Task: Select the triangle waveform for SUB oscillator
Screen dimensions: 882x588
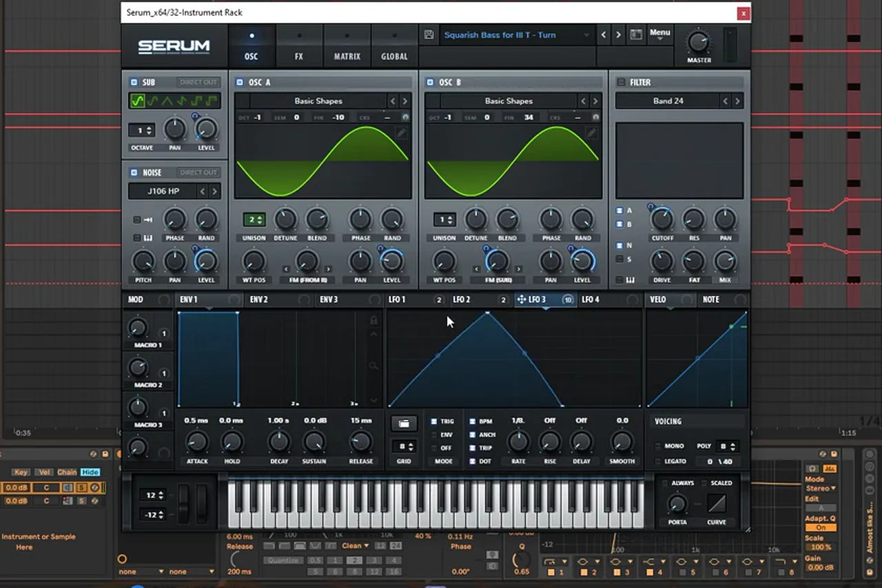Action: coord(167,101)
